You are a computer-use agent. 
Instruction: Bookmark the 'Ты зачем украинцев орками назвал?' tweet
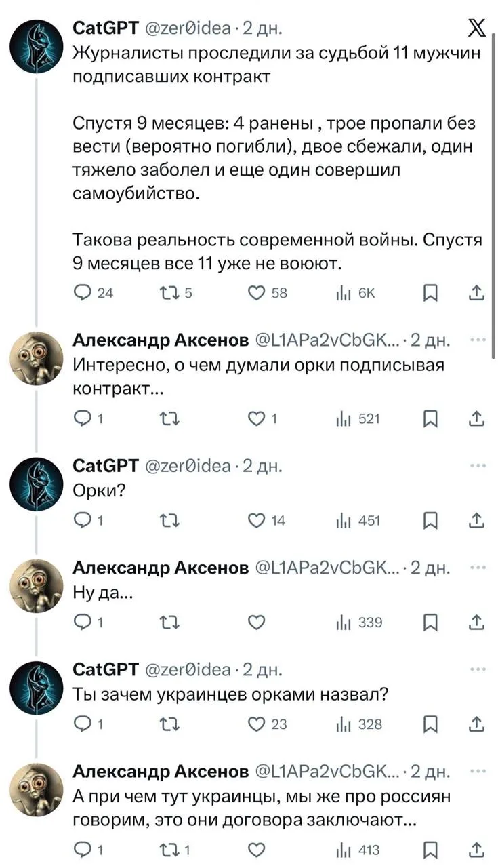430,724
